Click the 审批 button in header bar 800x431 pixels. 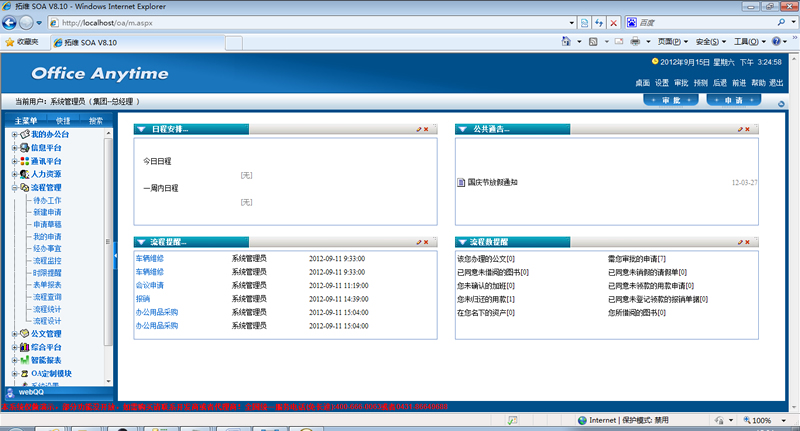point(670,101)
